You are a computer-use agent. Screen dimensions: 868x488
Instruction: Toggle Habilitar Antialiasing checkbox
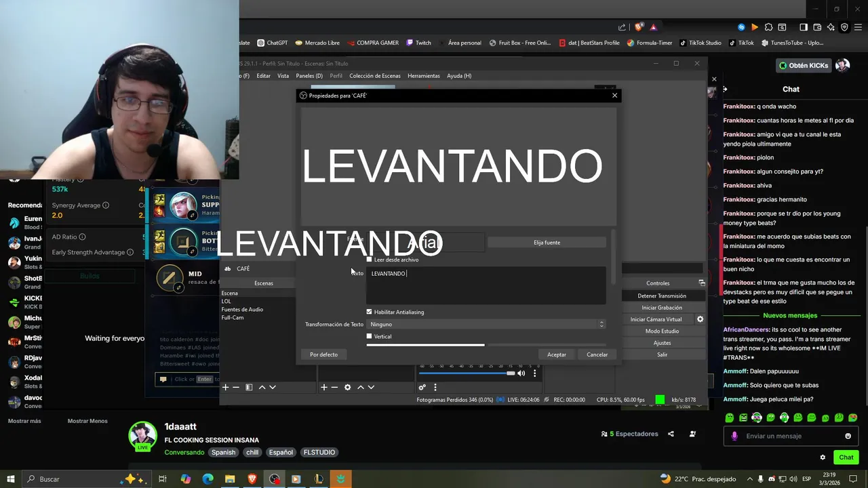370,312
